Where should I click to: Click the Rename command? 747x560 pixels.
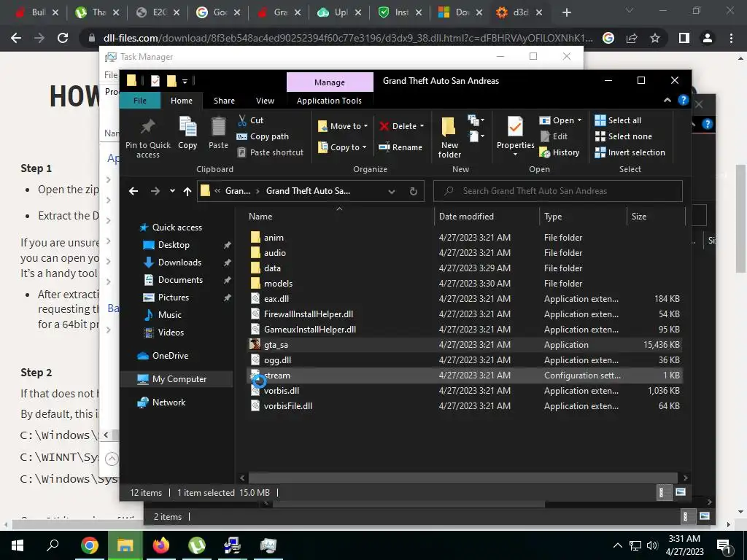pos(400,147)
